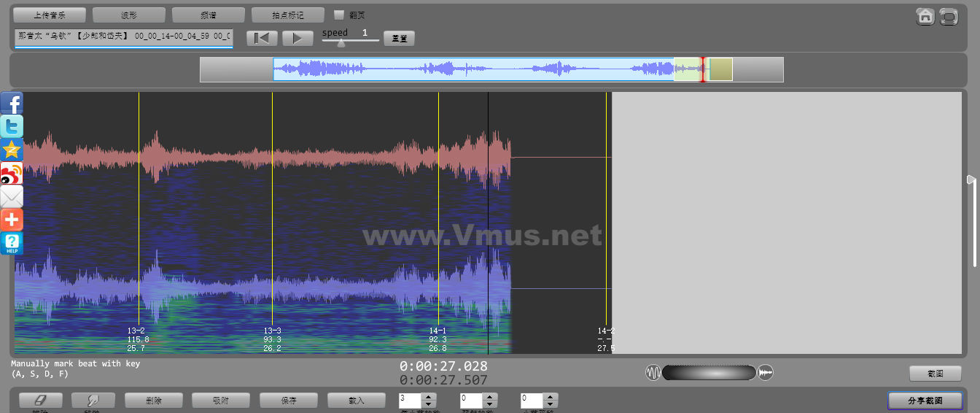Enable the 翻页 page-flip checkbox
Screen dimensions: 980x413
[x=339, y=15]
